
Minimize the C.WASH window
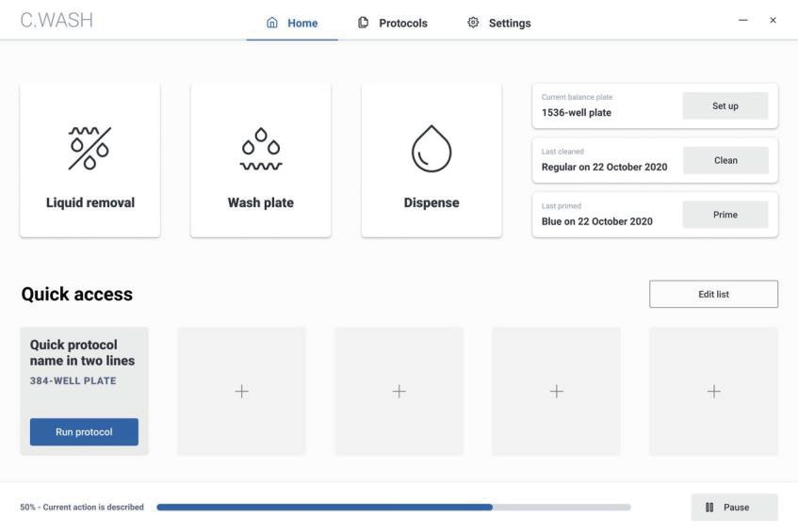(x=743, y=21)
